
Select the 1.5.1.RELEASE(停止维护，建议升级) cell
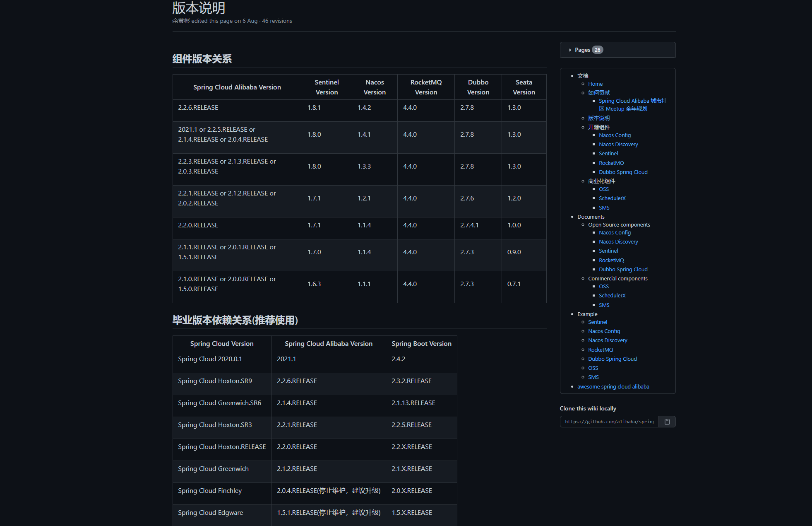329,515
